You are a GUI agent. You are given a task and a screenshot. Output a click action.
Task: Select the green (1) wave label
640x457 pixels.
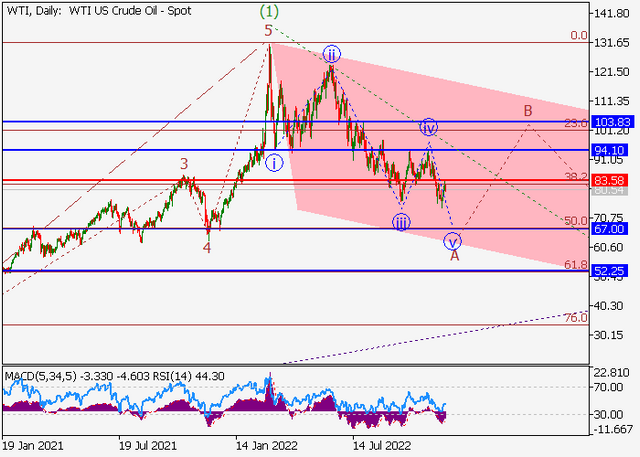coord(269,11)
